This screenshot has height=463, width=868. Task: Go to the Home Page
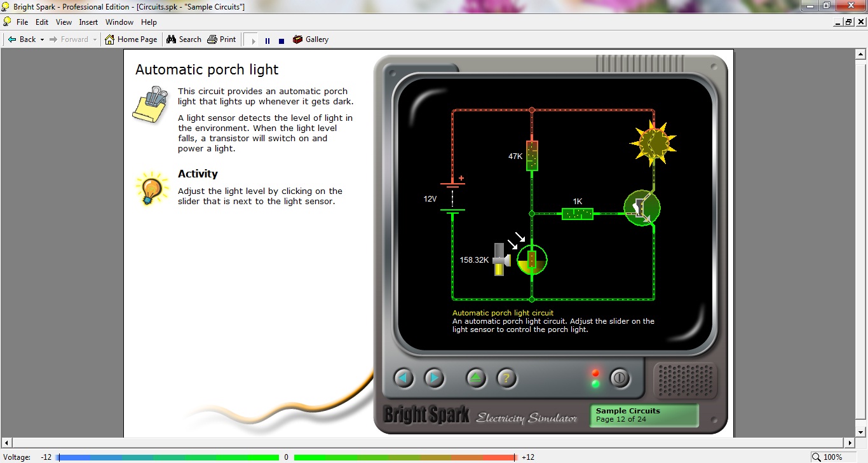[131, 39]
